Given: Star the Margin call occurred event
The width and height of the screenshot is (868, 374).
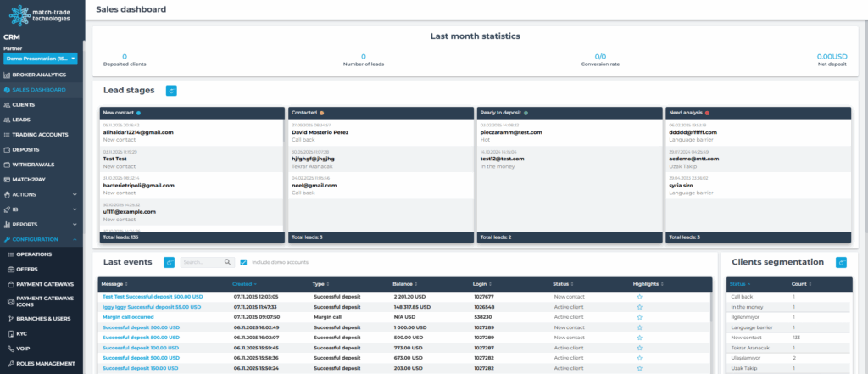Looking at the screenshot, I should (x=639, y=316).
